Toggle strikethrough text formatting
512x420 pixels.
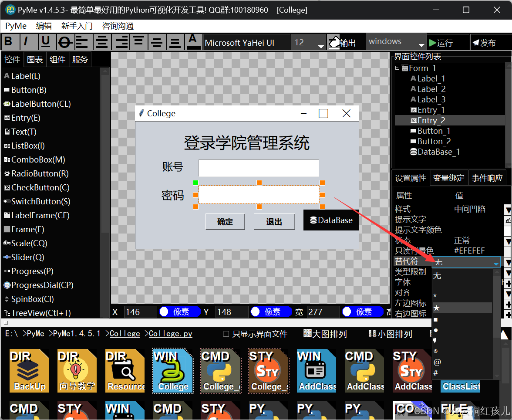tap(65, 42)
